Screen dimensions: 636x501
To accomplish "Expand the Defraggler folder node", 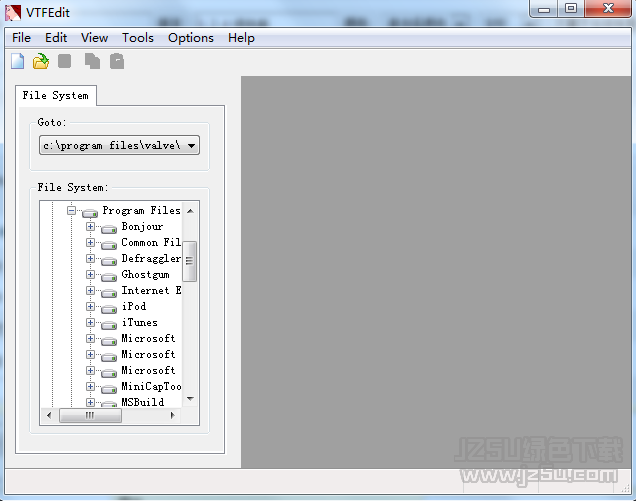I will click(90, 258).
